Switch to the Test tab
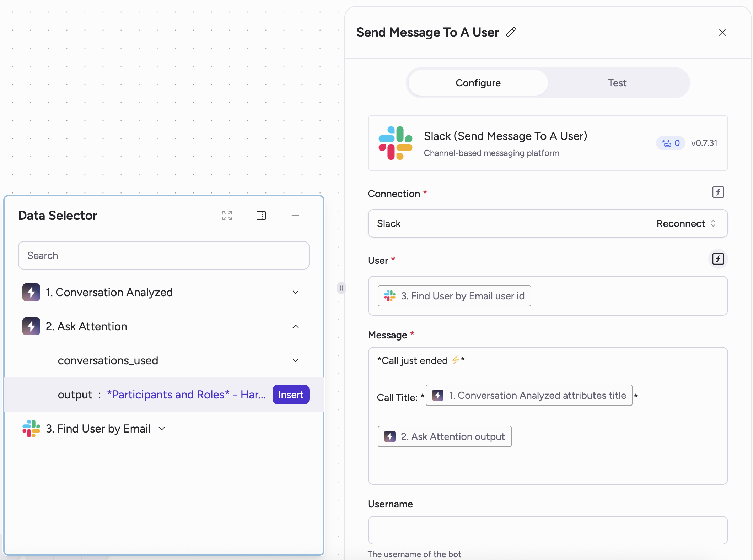The height and width of the screenshot is (560, 753). point(617,83)
